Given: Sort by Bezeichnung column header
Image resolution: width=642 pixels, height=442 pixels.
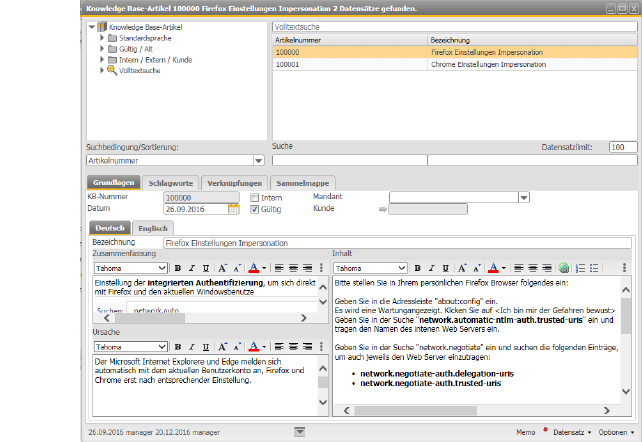Looking at the screenshot, I should tap(532, 40).
